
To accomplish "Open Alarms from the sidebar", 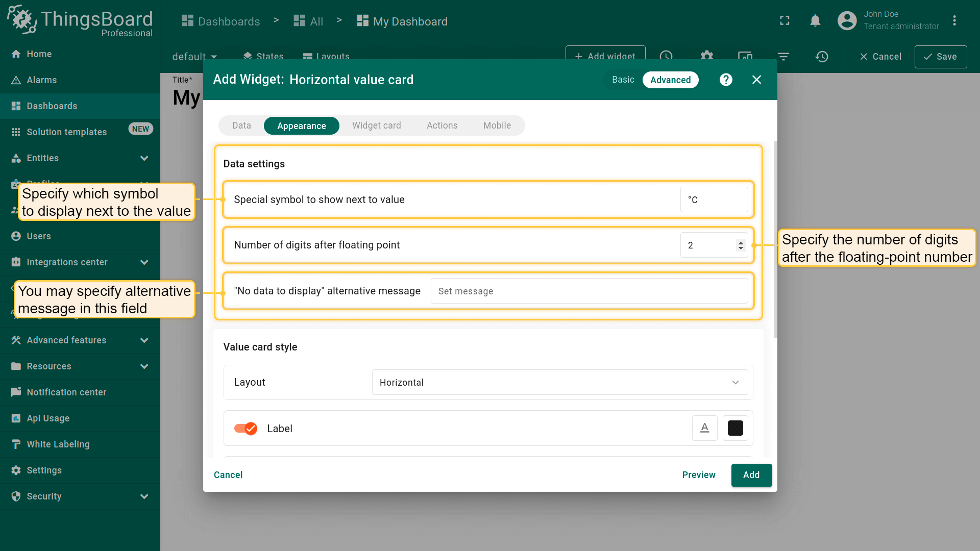I will click(x=41, y=80).
